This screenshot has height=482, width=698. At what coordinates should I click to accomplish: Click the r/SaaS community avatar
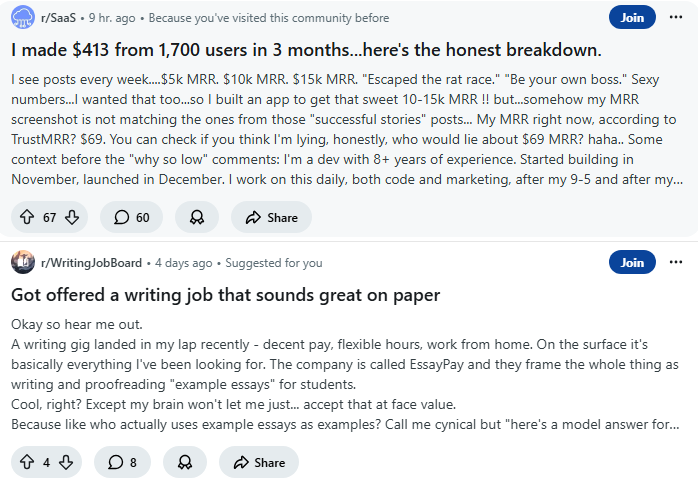(22, 17)
